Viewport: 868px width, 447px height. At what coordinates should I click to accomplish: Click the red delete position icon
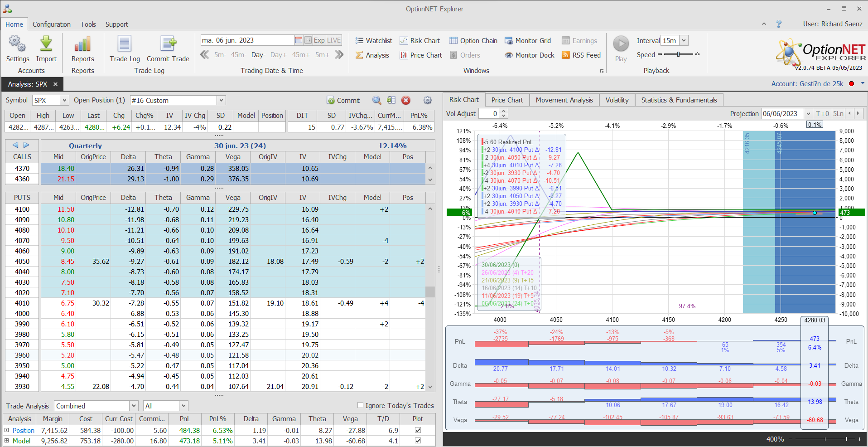pos(406,100)
